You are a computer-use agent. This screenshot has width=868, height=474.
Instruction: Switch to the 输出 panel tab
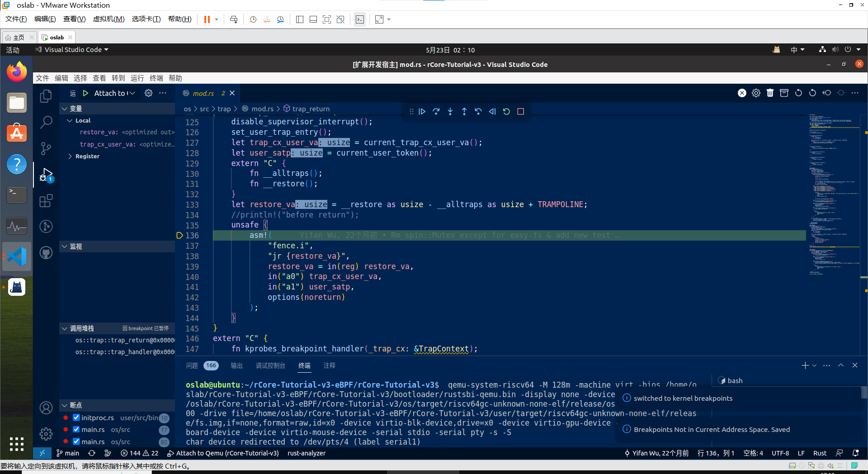click(236, 365)
